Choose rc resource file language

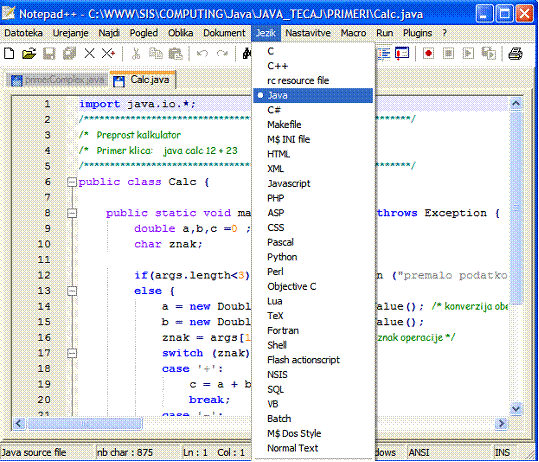[313, 80]
